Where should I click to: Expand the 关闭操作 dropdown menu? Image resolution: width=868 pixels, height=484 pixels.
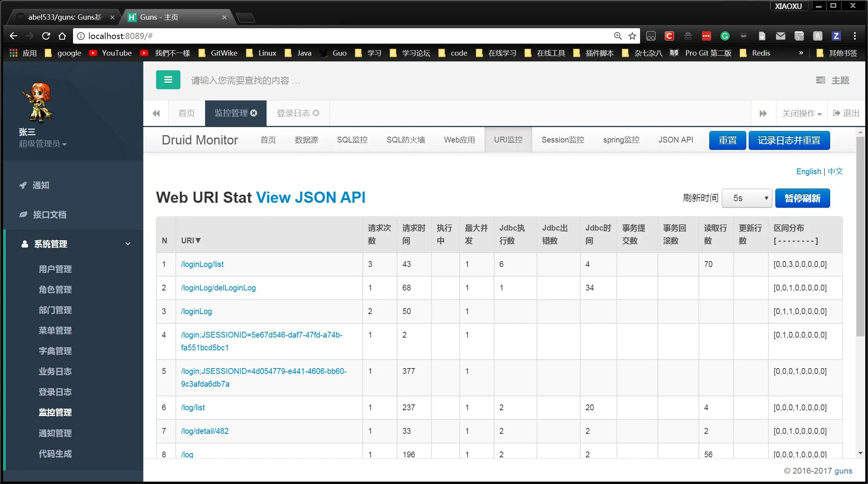pyautogui.click(x=802, y=113)
